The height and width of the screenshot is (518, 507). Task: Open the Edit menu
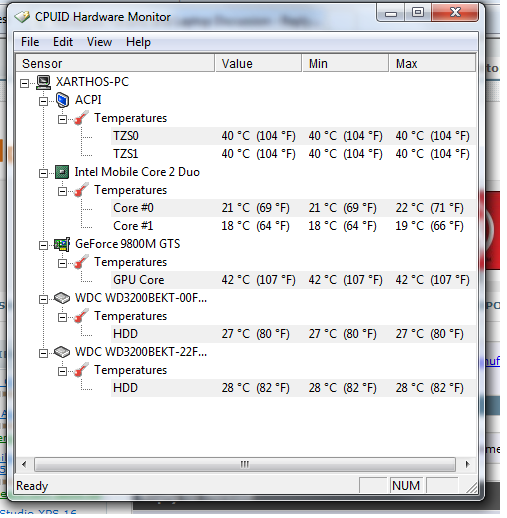63,42
